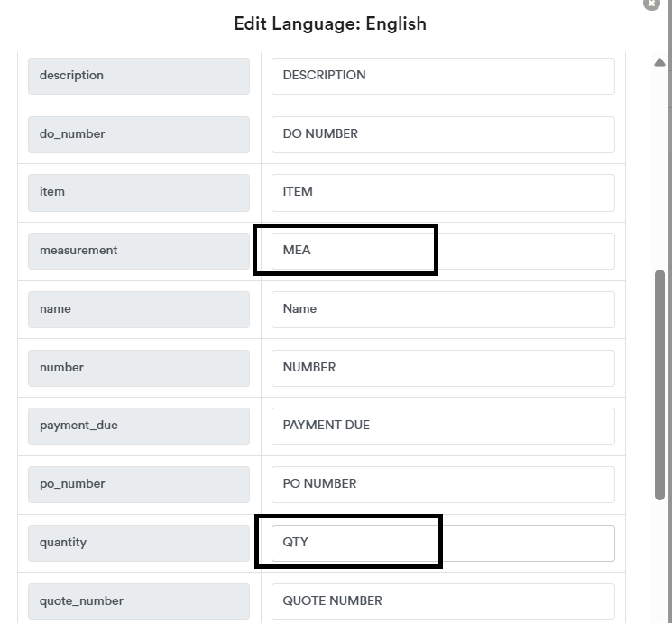This screenshot has height=623, width=672.
Task: Click the vertical scrollbar thumb
Action: click(x=660, y=383)
